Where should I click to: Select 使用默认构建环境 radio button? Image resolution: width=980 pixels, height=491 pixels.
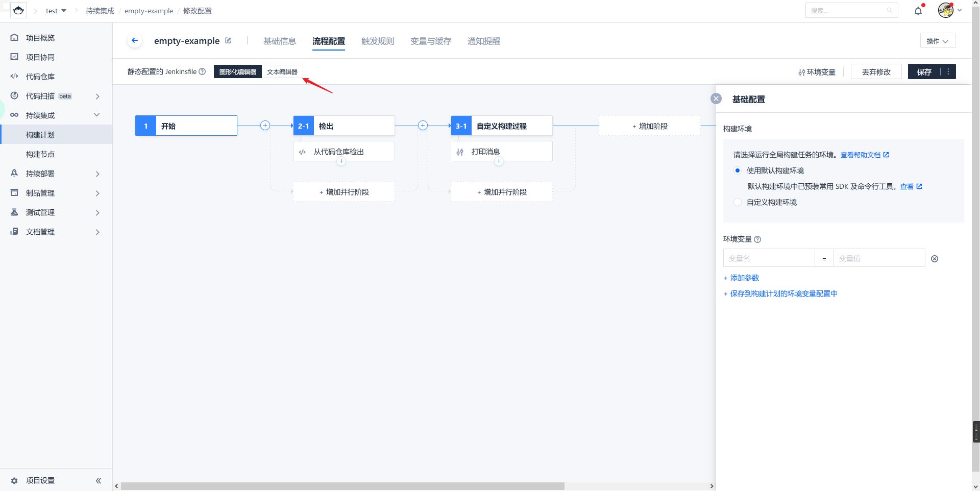pos(737,170)
